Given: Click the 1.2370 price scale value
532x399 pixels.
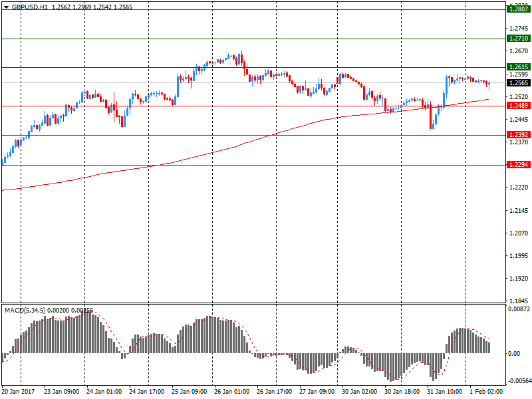Looking at the screenshot, I should point(519,142).
